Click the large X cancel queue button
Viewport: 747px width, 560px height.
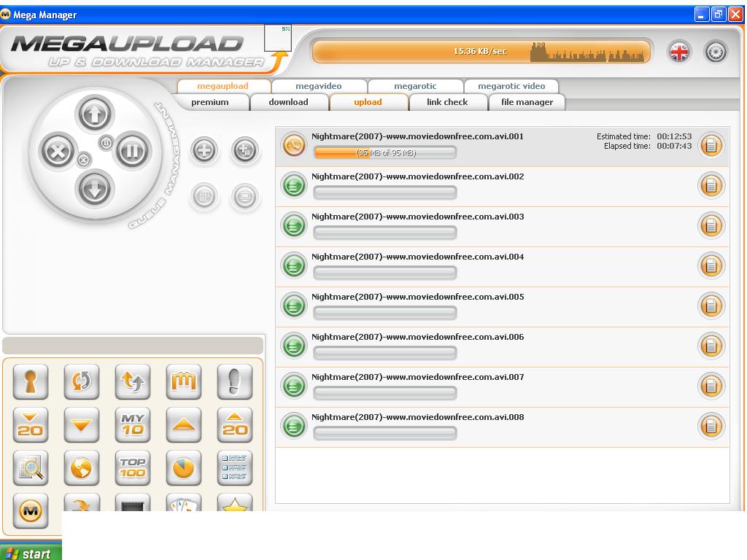[58, 152]
